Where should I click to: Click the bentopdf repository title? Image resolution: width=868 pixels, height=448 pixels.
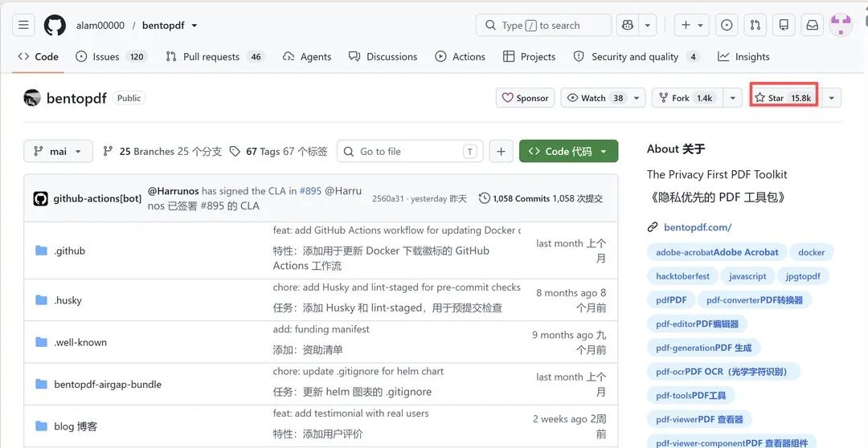[76, 99]
